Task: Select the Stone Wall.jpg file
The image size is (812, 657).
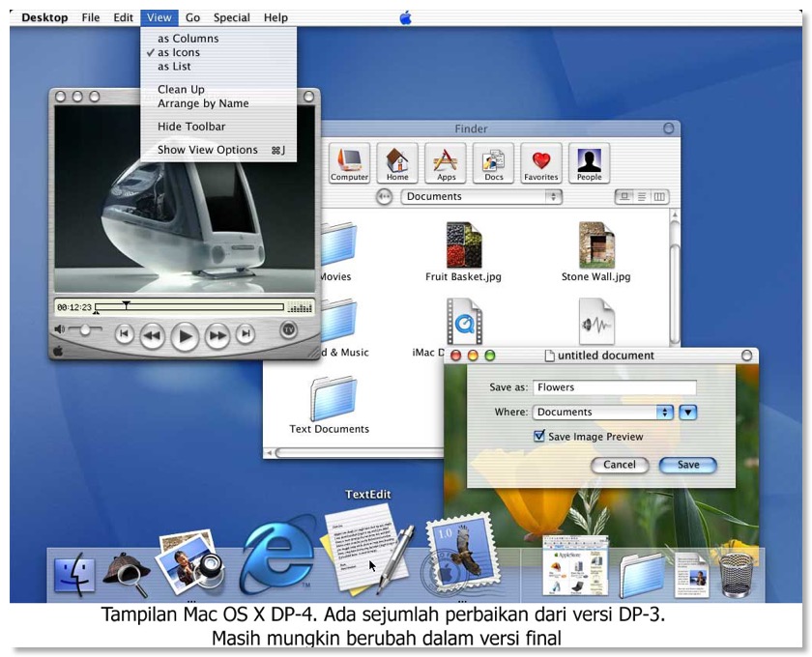Action: pyautogui.click(x=596, y=252)
